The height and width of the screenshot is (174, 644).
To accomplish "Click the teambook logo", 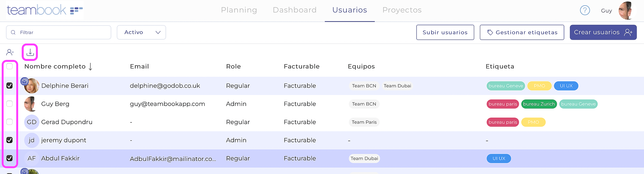I will click(x=45, y=10).
